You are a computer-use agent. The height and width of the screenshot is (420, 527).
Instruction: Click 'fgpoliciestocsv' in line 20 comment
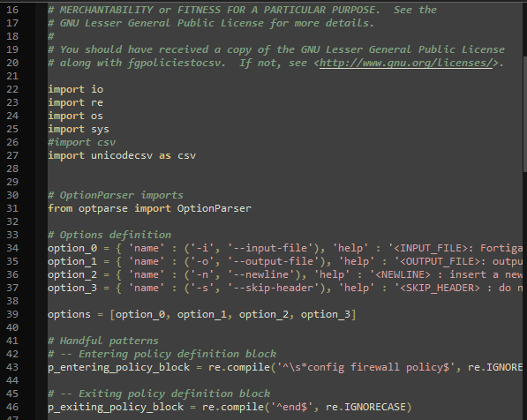(x=174, y=63)
